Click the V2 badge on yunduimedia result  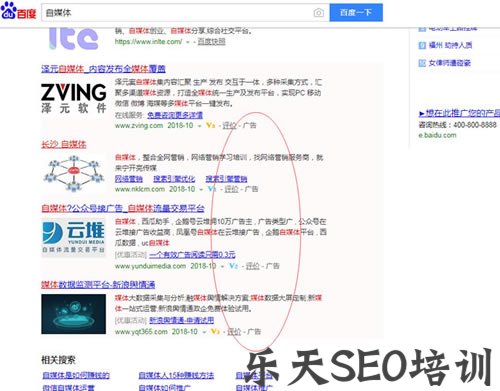233,266
